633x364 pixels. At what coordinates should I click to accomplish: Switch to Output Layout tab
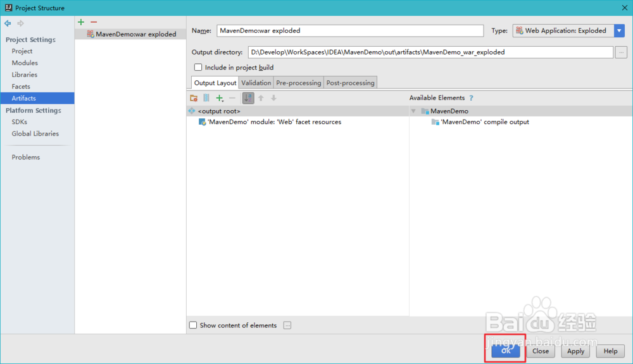point(215,83)
